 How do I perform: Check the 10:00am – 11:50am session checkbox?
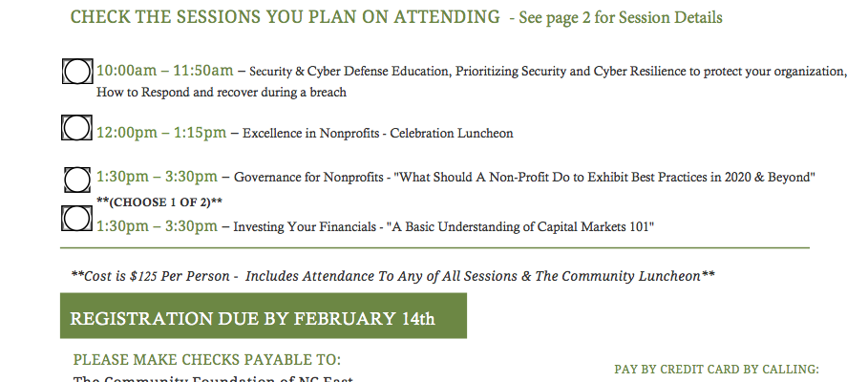tap(76, 72)
